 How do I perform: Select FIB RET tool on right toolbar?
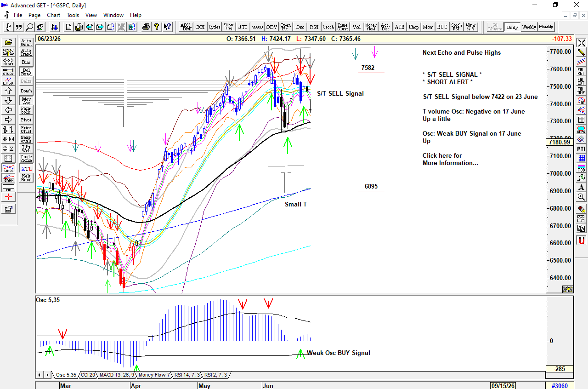[581, 72]
